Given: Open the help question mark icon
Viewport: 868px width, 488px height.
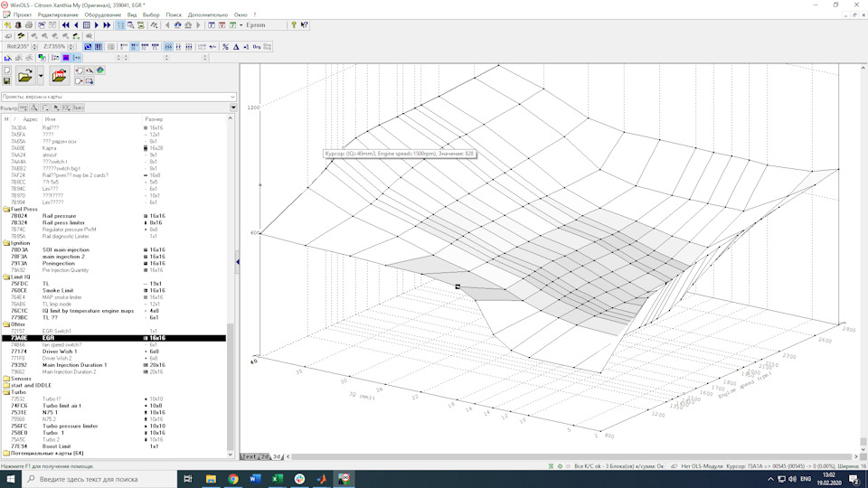Looking at the screenshot, I should point(294,25).
